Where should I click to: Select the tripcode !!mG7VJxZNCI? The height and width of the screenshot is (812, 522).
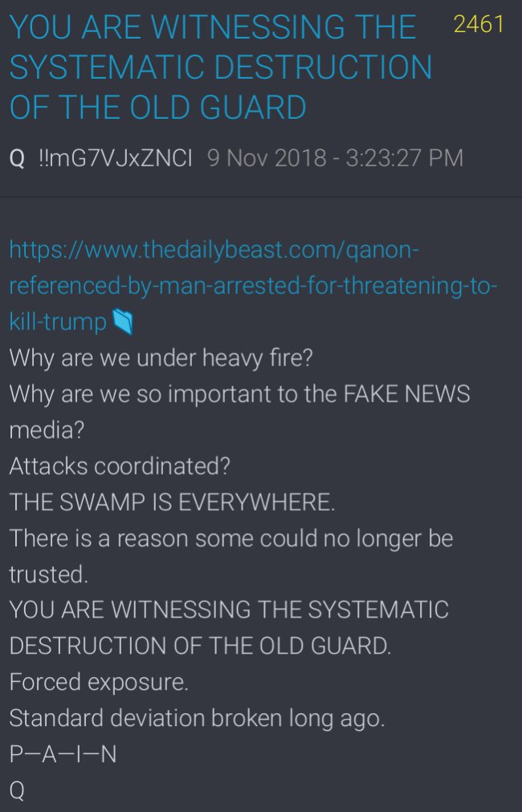coord(116,158)
